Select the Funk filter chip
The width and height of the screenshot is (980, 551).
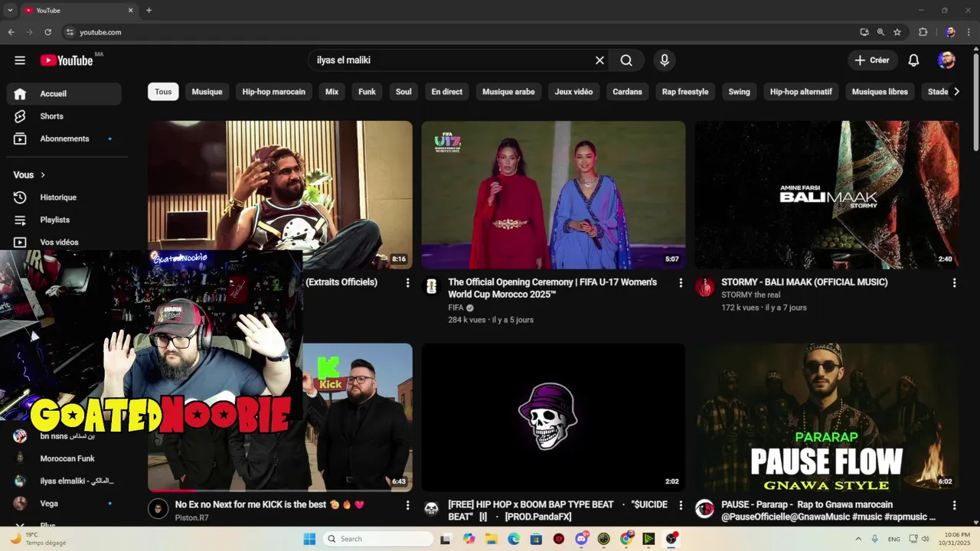point(367,92)
